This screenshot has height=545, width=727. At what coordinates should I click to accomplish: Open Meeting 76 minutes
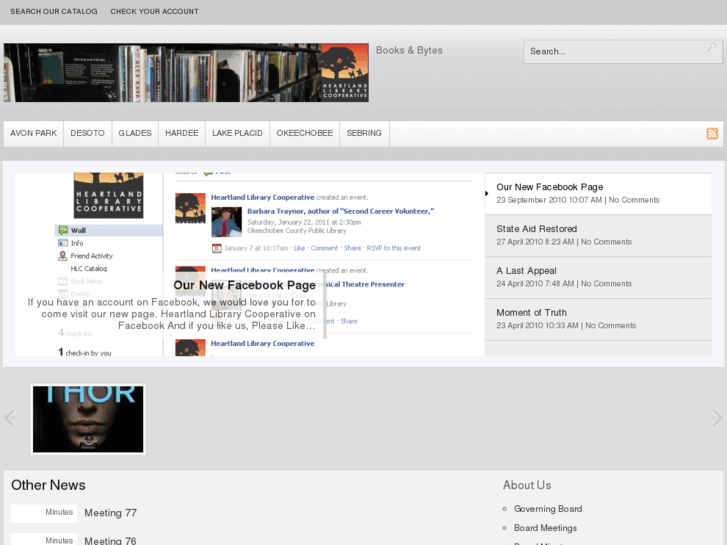[110, 541]
